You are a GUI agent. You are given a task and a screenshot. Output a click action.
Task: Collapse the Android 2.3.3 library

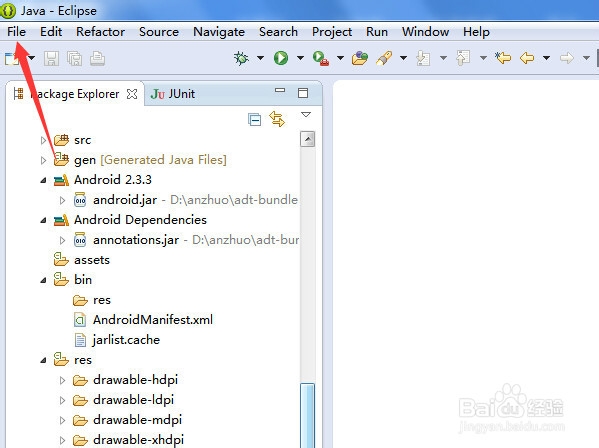point(43,180)
